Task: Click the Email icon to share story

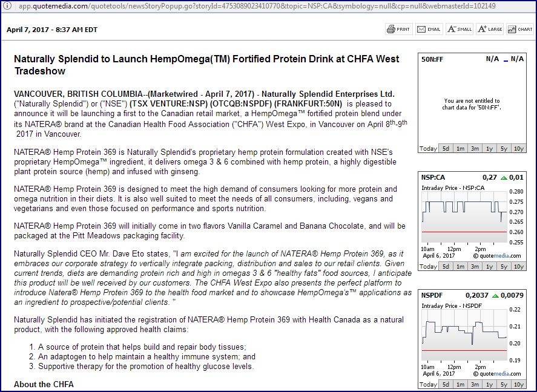Action: 429,29
